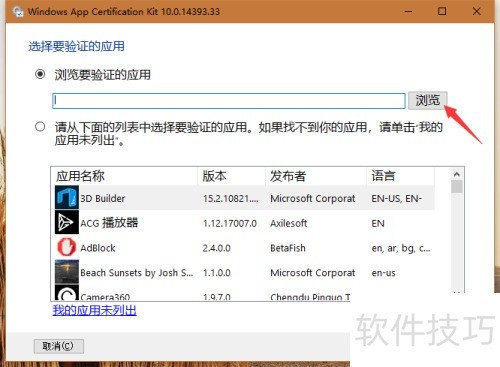This screenshot has height=367, width=500.
Task: Click the 取消(C) button
Action: (59, 346)
